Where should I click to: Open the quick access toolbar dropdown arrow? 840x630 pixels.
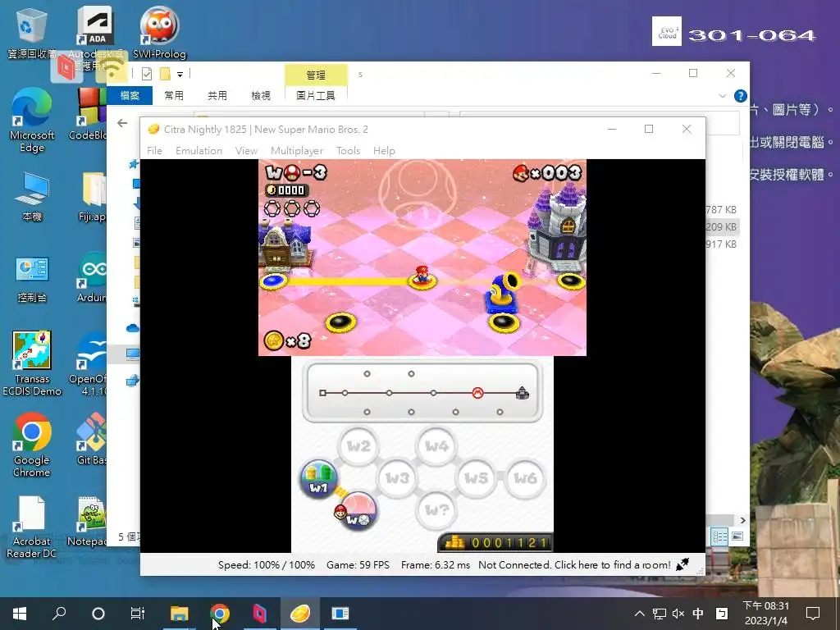(180, 75)
